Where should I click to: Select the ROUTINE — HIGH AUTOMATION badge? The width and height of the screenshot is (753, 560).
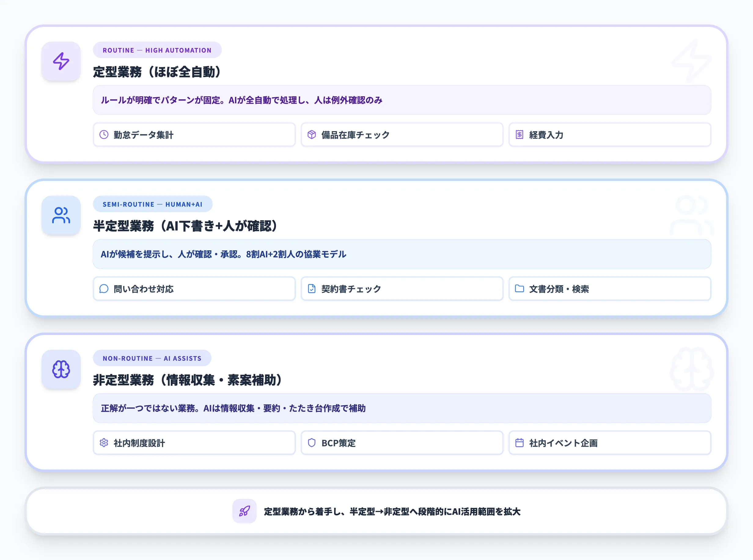point(157,50)
